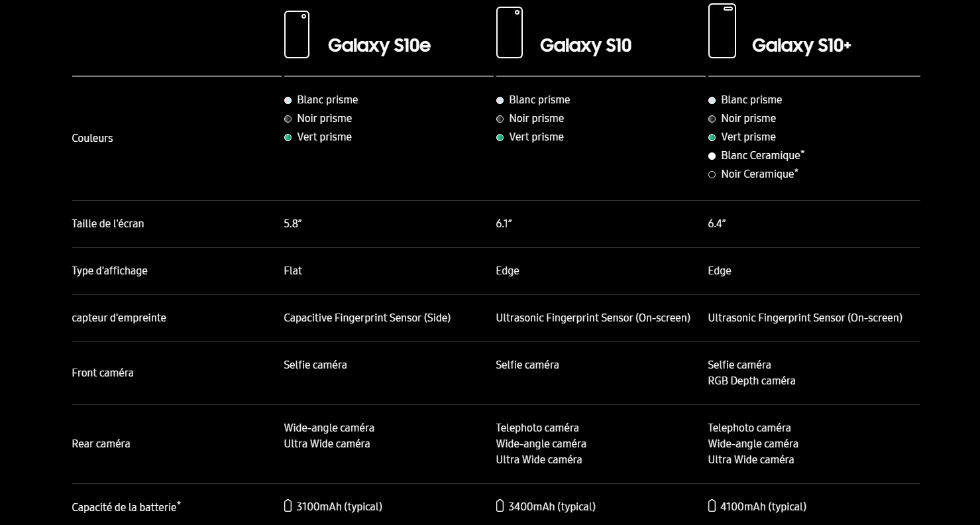Image resolution: width=980 pixels, height=525 pixels.
Task: Click RGB Depth caméra text under S10+
Action: (x=751, y=380)
